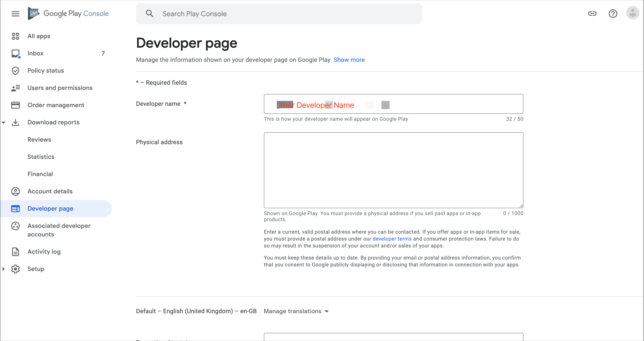Image resolution: width=644 pixels, height=341 pixels.
Task: Open Setup menu item
Action: (36, 269)
